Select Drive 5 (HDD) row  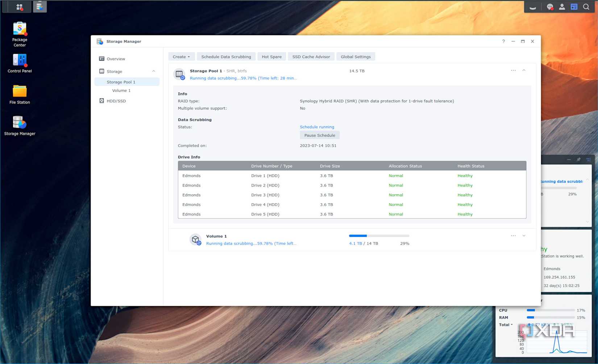[x=352, y=214]
